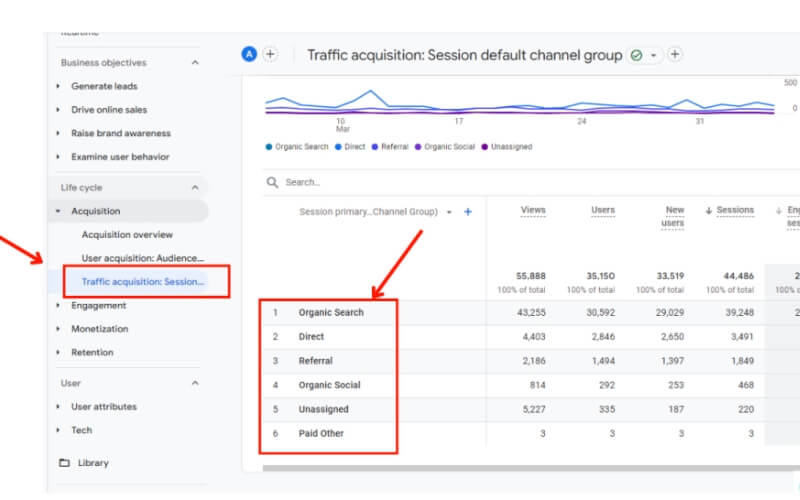The height and width of the screenshot is (500, 800).
Task: Click the Users column header
Action: click(603, 210)
